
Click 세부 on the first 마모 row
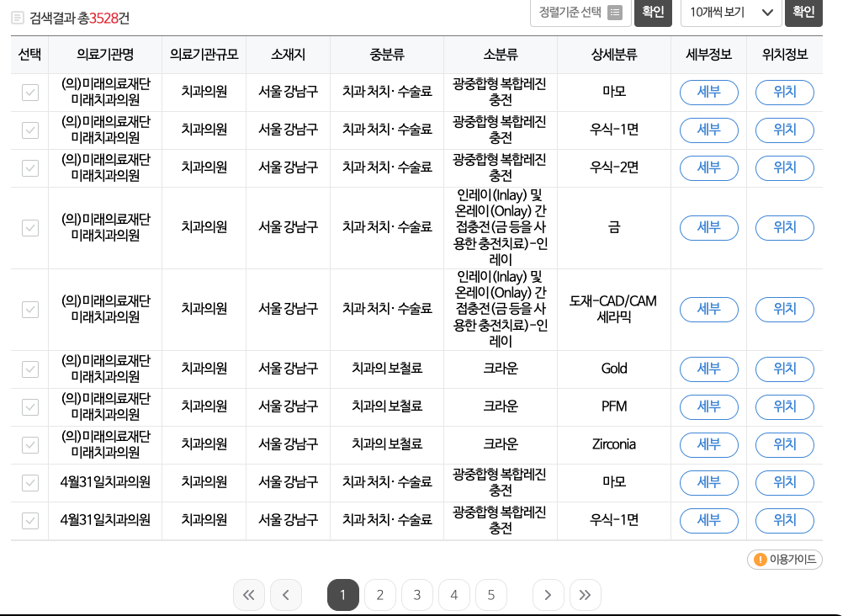pos(708,93)
